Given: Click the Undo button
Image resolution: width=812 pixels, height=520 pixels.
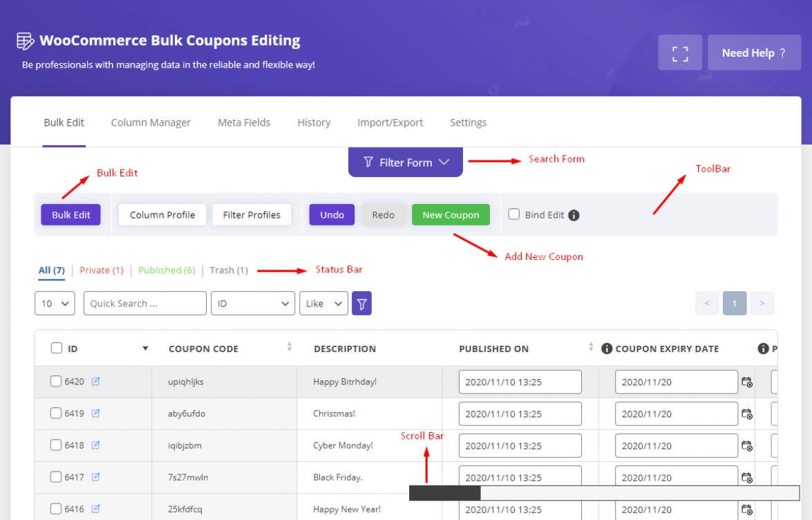Looking at the screenshot, I should click(x=331, y=214).
